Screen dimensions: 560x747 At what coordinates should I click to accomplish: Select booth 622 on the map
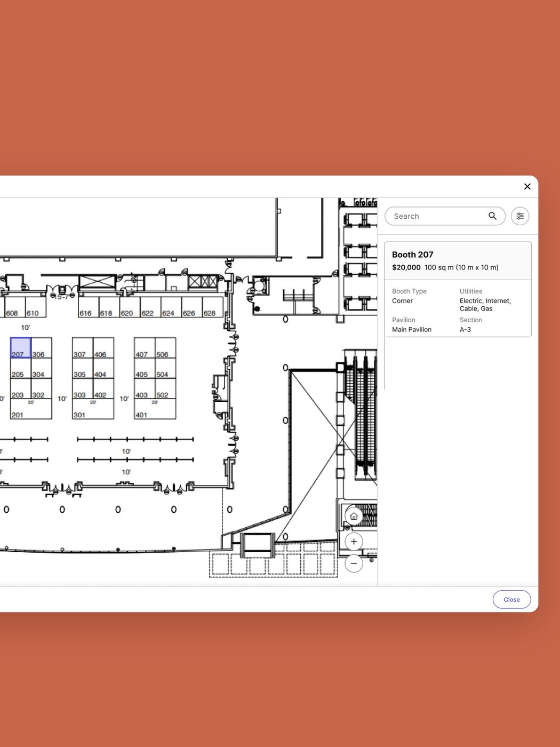pos(151,307)
